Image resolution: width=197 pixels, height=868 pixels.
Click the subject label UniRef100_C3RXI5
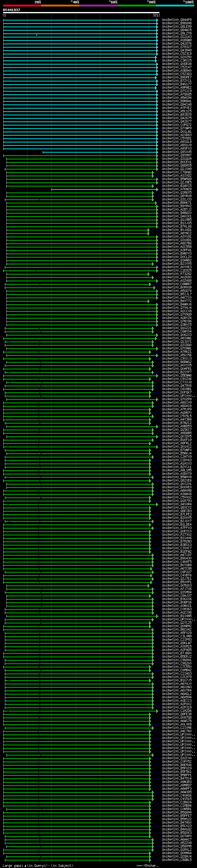pos(177,61)
